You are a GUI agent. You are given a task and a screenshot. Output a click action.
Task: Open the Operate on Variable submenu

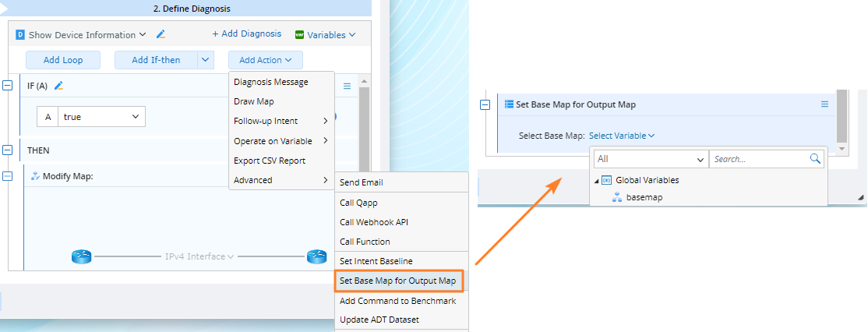pos(281,141)
